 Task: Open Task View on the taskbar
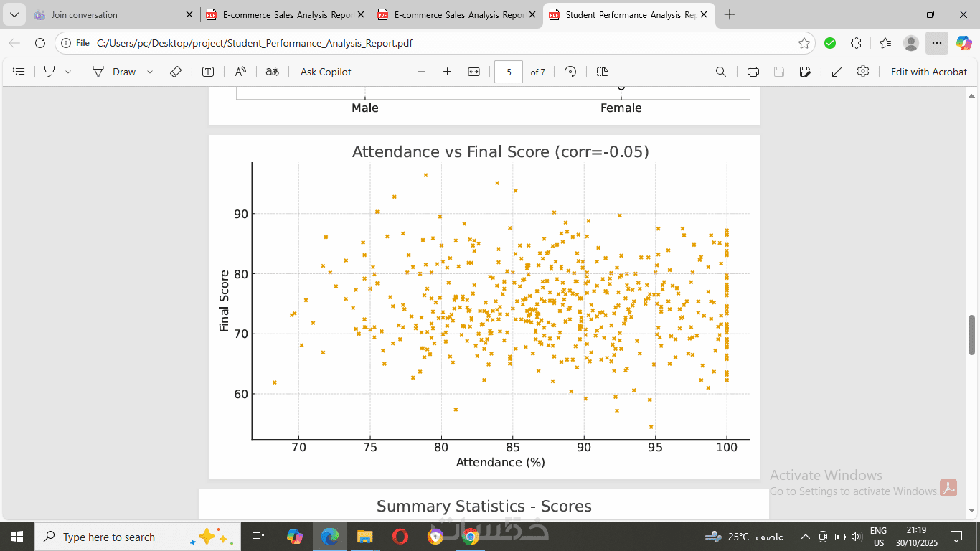(x=258, y=537)
